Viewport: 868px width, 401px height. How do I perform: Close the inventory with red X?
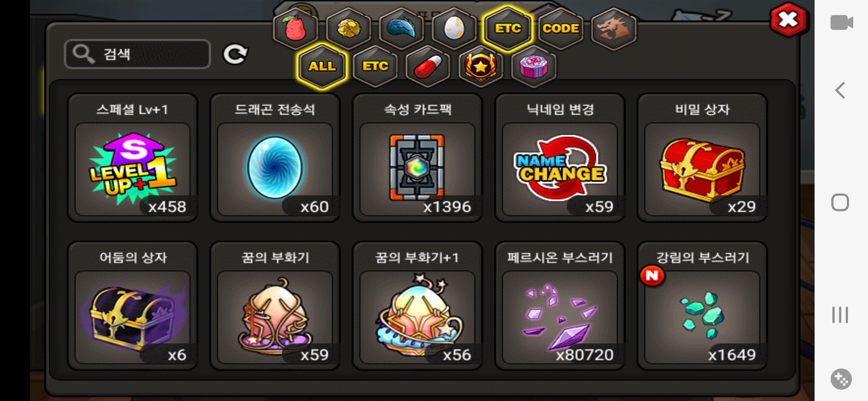pos(788,20)
